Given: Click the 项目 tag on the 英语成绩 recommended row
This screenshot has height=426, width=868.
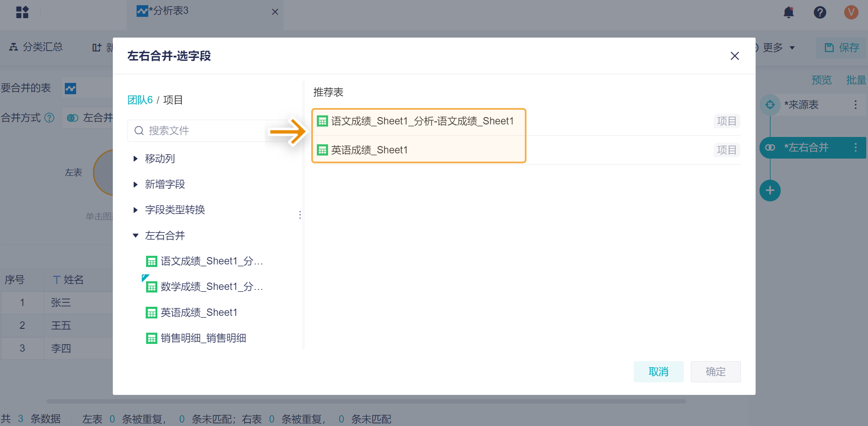Looking at the screenshot, I should pyautogui.click(x=727, y=150).
